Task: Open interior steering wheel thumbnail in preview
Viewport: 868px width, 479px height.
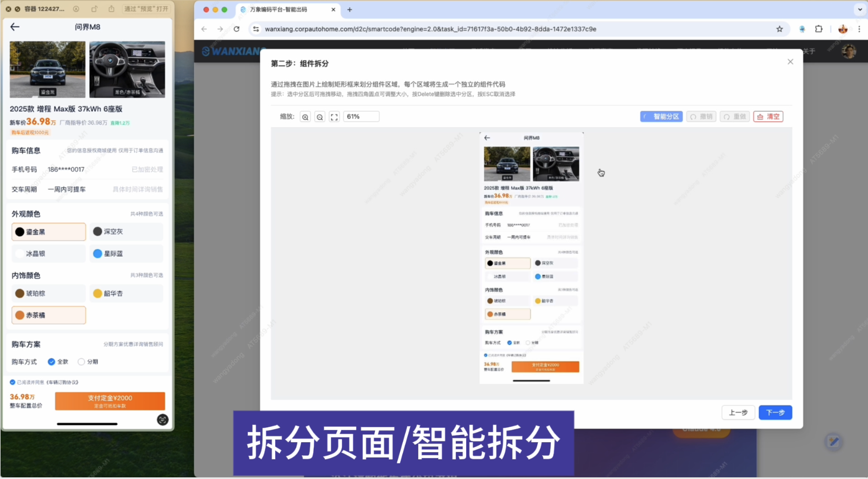Action: pos(127,69)
